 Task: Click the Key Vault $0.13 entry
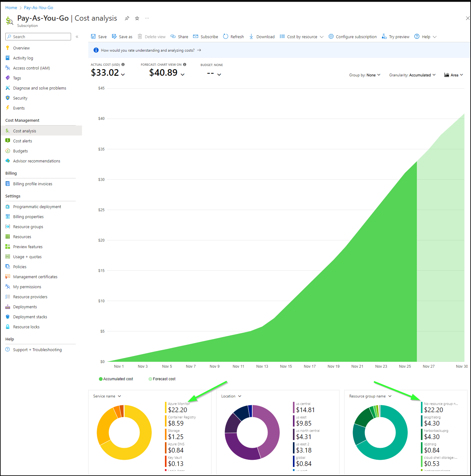tap(175, 461)
